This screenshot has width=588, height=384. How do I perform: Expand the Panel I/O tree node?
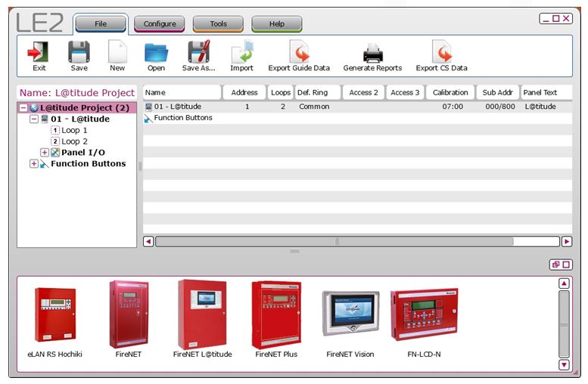(x=44, y=153)
